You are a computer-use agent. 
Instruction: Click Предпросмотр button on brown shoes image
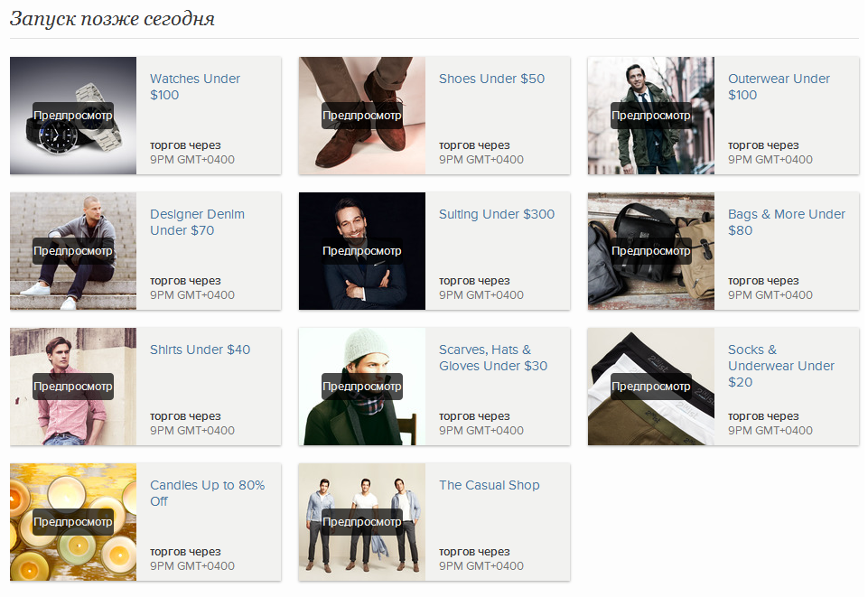pos(362,116)
